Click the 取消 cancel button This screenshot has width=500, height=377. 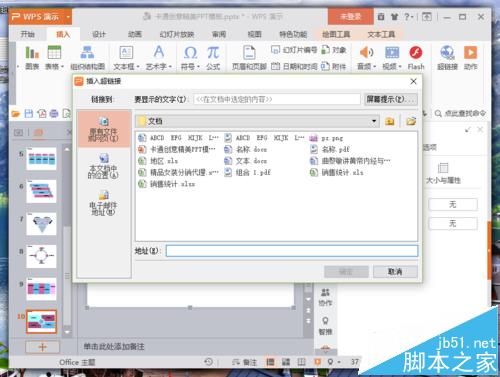click(x=395, y=272)
